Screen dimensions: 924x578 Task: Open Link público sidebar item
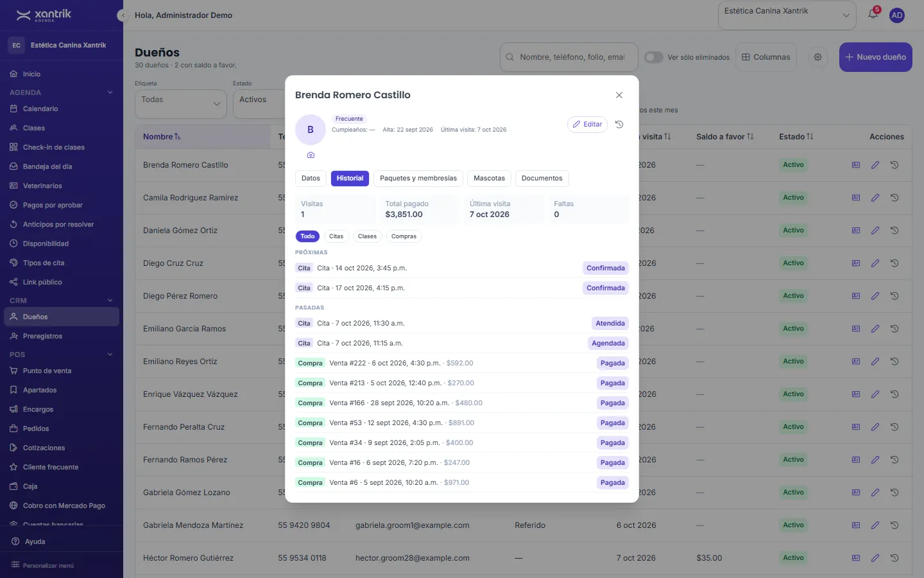(x=61, y=282)
